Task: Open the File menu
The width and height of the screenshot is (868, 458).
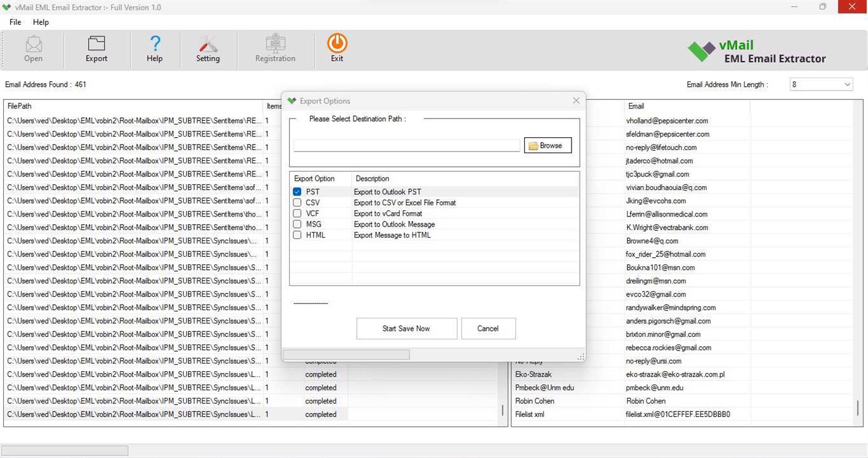Action: click(14, 22)
